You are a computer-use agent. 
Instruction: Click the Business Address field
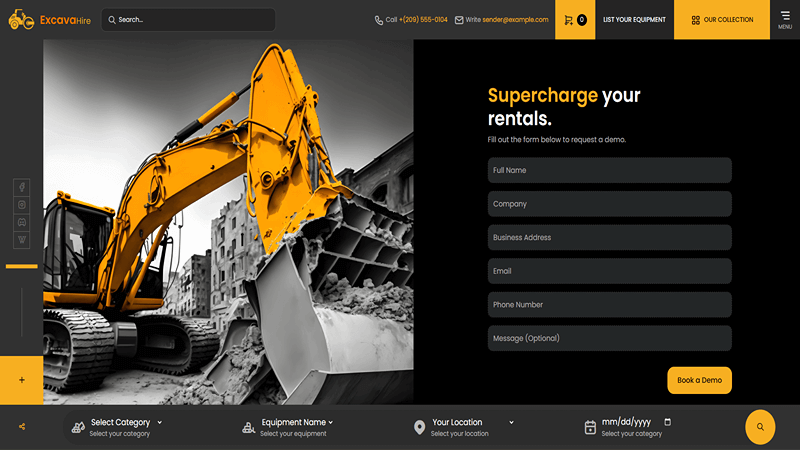coord(609,238)
